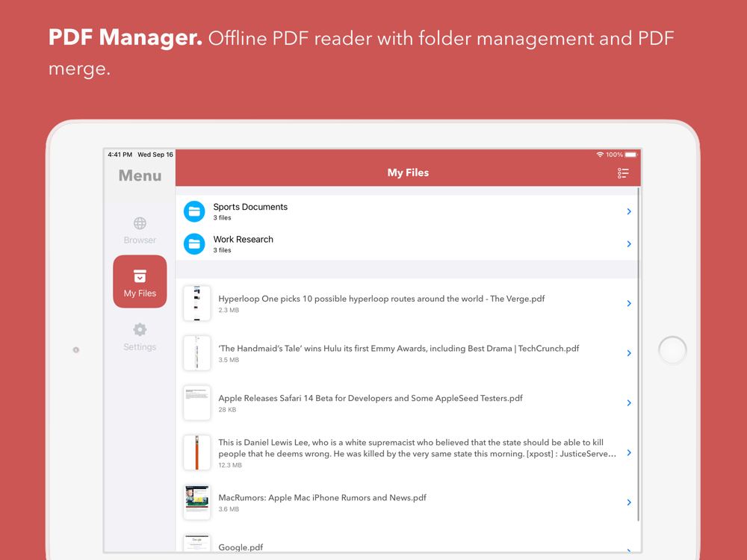Click the 'My Files' header title
747x560 pixels.
[408, 173]
